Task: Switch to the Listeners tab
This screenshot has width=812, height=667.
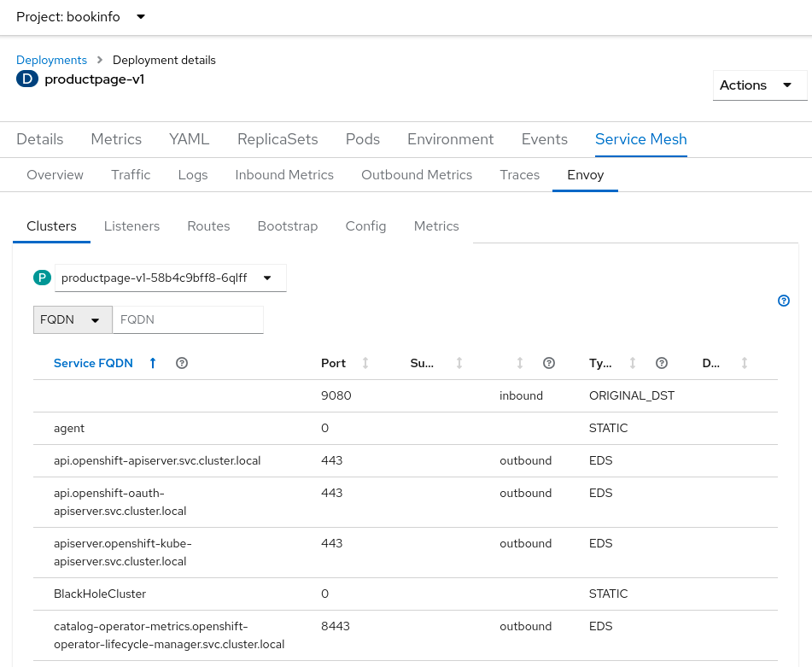Action: (x=131, y=226)
